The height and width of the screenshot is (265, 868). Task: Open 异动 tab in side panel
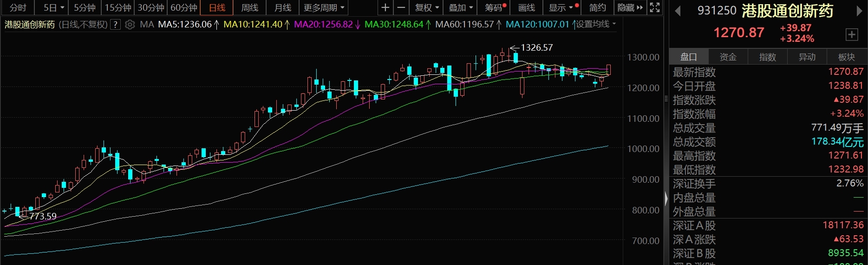pyautogui.click(x=807, y=57)
